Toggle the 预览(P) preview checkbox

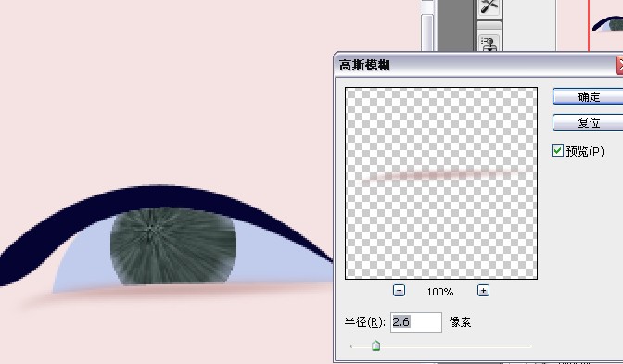557,151
